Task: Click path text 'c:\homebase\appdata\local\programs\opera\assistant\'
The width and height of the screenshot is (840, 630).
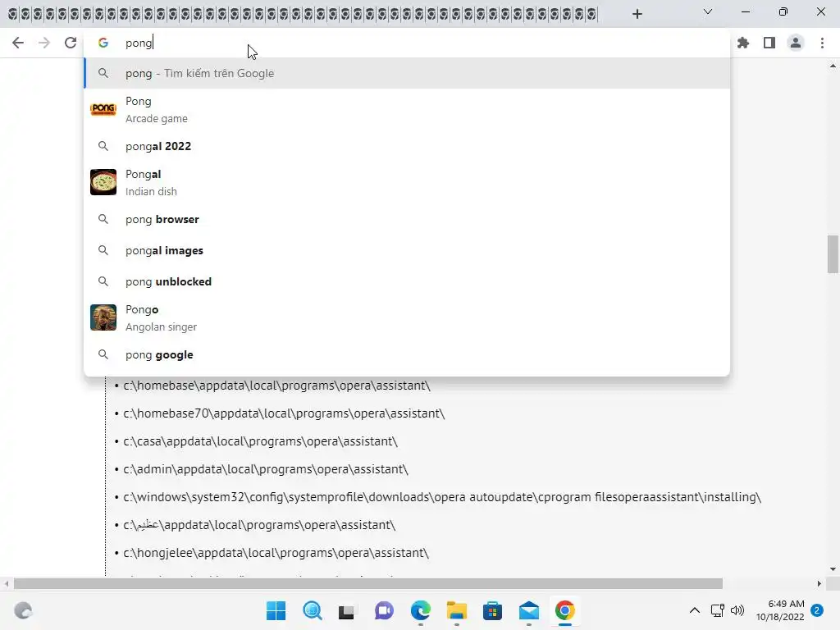Action: pyautogui.click(x=277, y=386)
